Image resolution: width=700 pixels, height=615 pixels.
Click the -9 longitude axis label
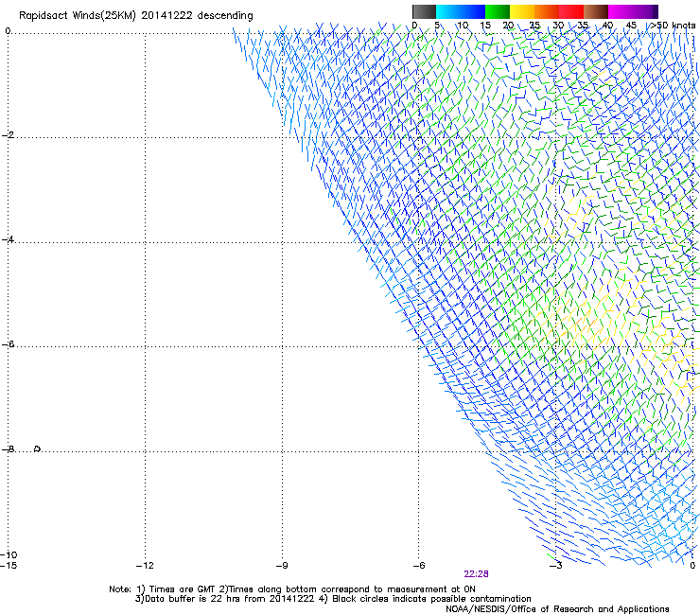(282, 566)
